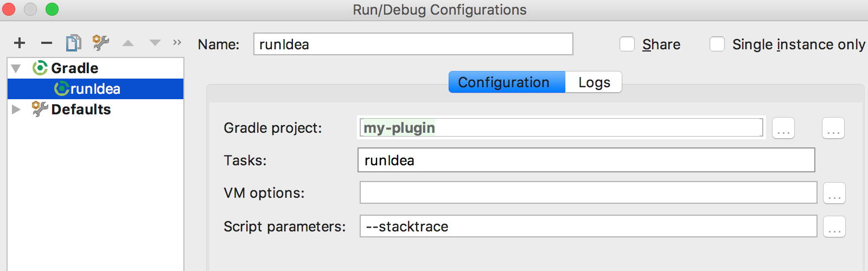Move configuration down with the arrow icon
868x271 pixels.
tap(155, 43)
